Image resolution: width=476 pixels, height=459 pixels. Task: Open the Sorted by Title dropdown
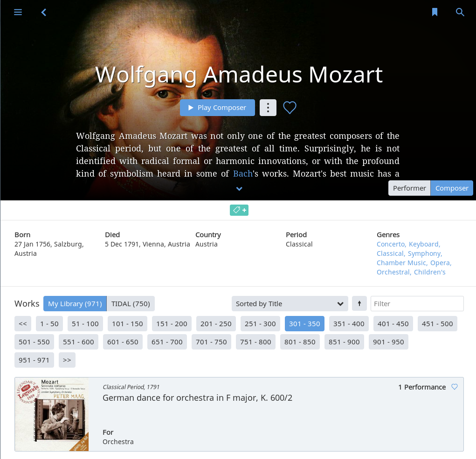(290, 303)
